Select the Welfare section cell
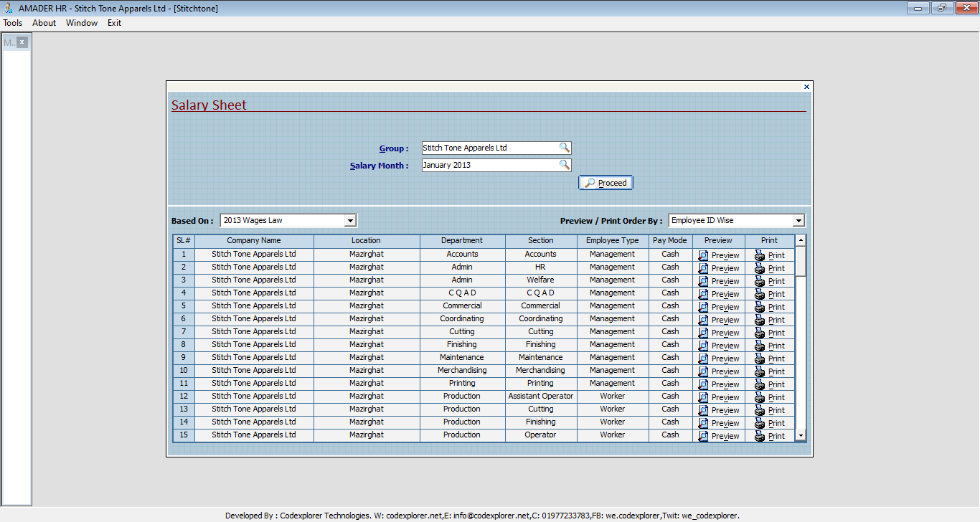This screenshot has width=980, height=522. tap(541, 280)
